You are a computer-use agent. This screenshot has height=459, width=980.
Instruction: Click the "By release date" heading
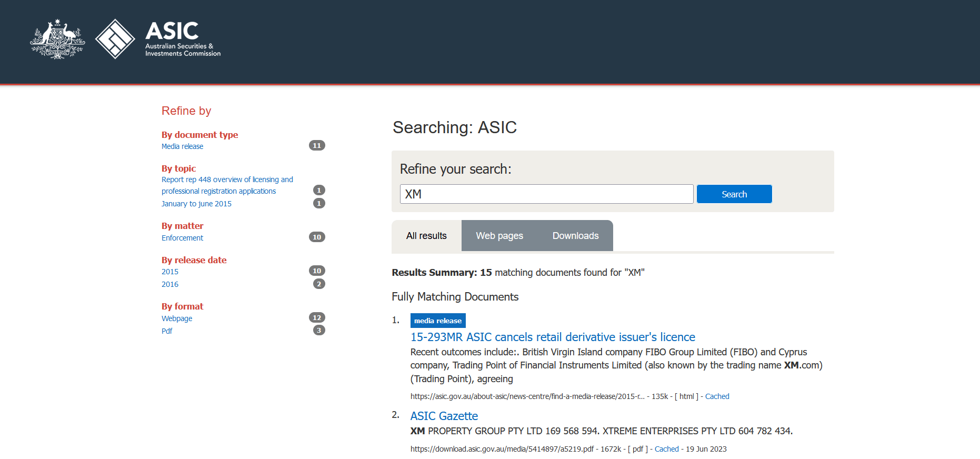tap(194, 260)
